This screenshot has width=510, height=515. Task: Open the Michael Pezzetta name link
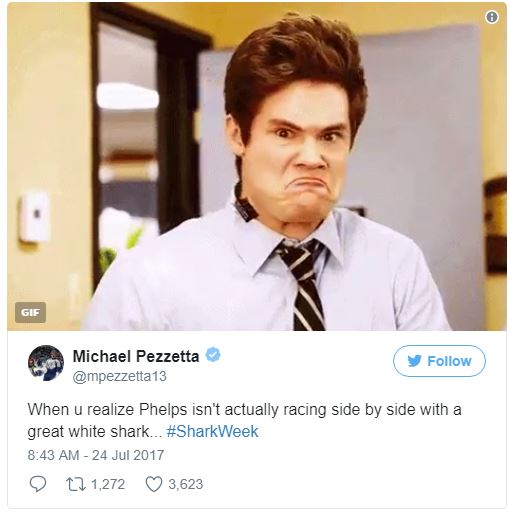tap(136, 356)
